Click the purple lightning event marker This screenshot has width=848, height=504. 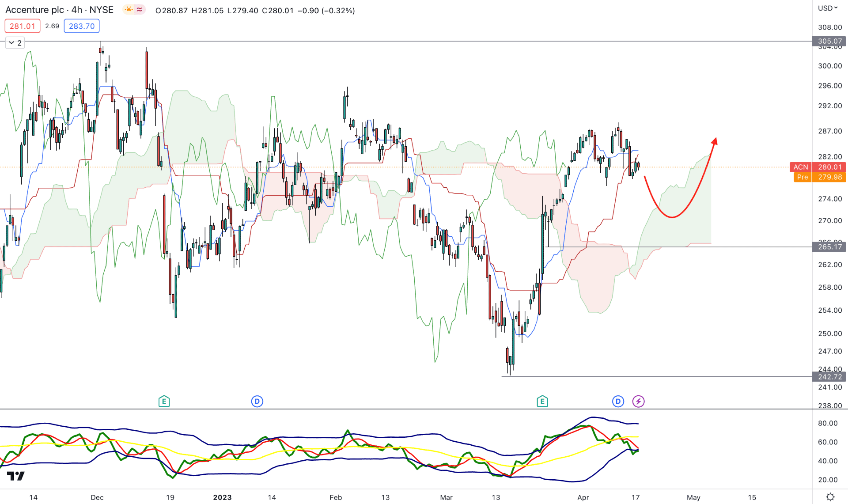tap(638, 401)
